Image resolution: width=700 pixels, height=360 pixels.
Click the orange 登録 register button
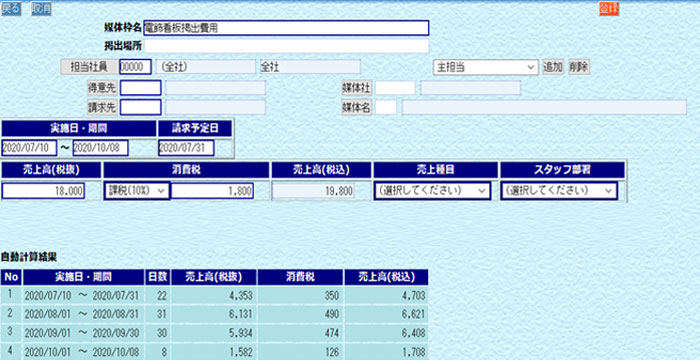[x=609, y=8]
